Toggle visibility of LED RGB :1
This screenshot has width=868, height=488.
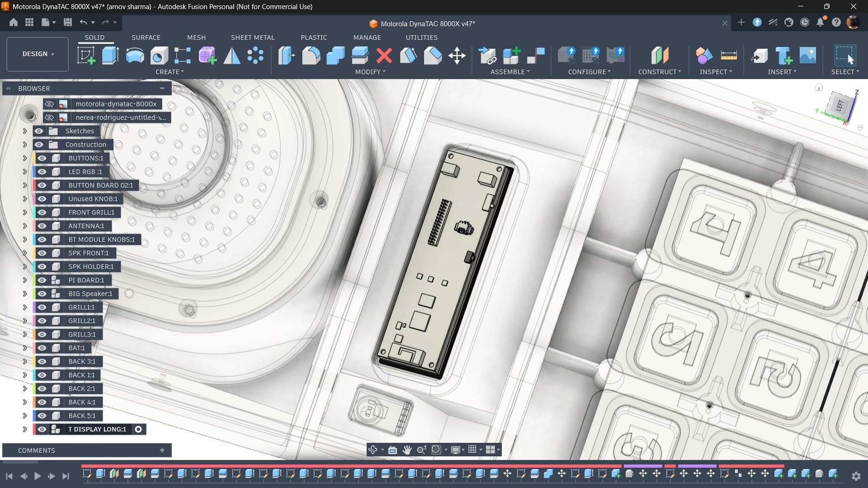[x=42, y=172]
